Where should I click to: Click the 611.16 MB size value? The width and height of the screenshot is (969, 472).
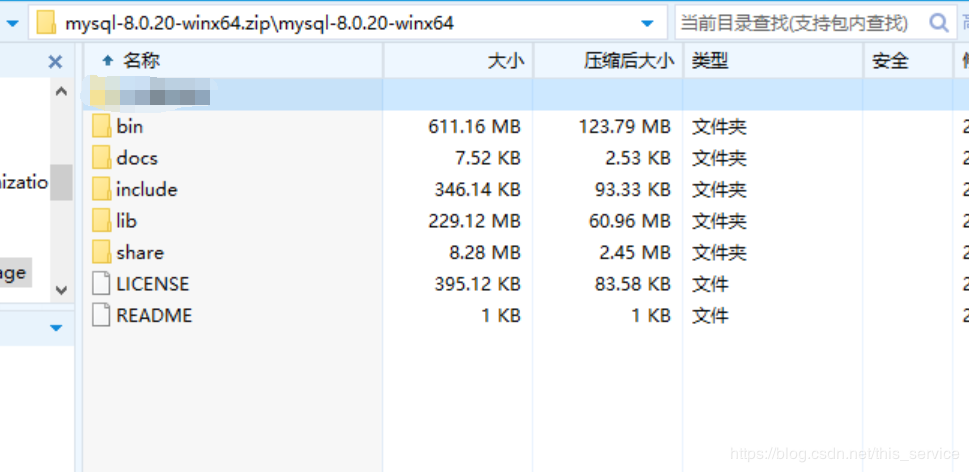(475, 127)
